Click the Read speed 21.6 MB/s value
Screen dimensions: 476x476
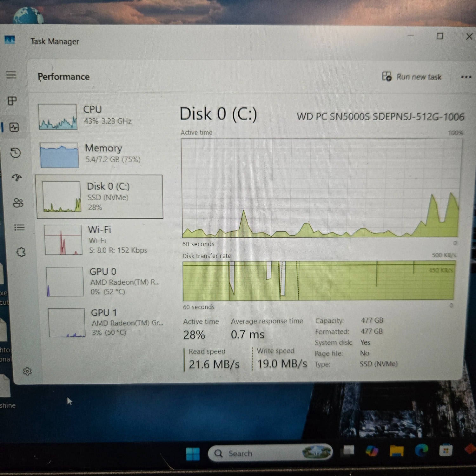(x=214, y=364)
